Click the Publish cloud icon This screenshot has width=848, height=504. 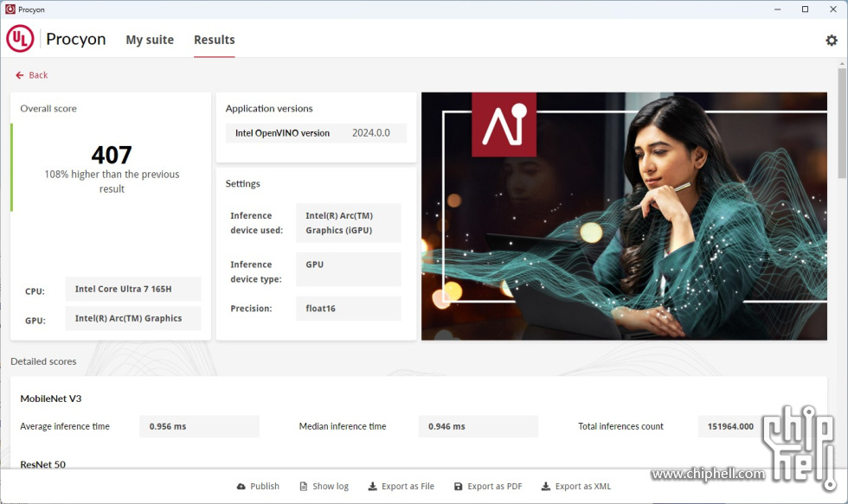(241, 486)
